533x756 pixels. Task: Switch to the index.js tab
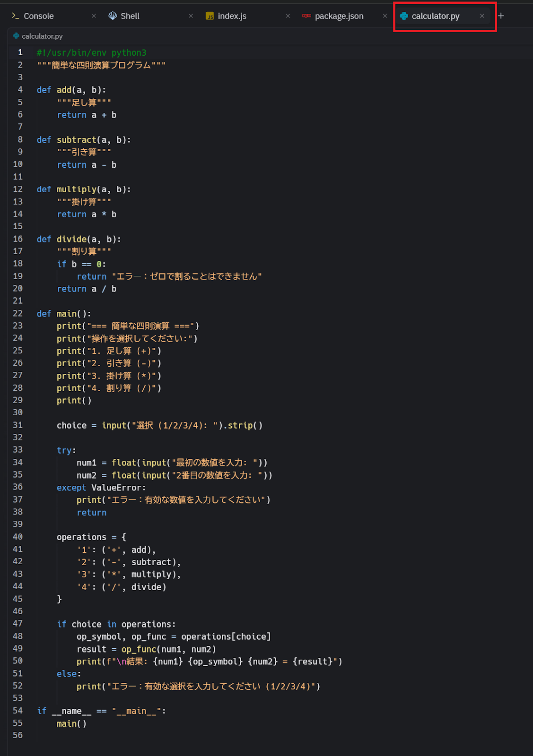[232, 16]
